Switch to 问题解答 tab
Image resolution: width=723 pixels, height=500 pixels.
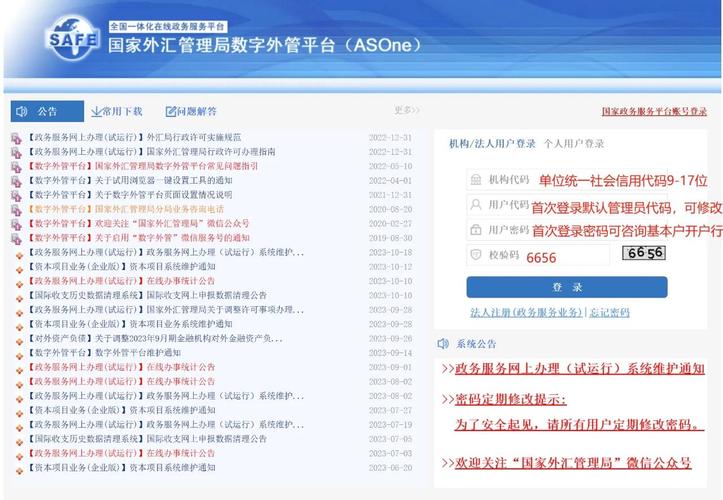tap(191, 111)
